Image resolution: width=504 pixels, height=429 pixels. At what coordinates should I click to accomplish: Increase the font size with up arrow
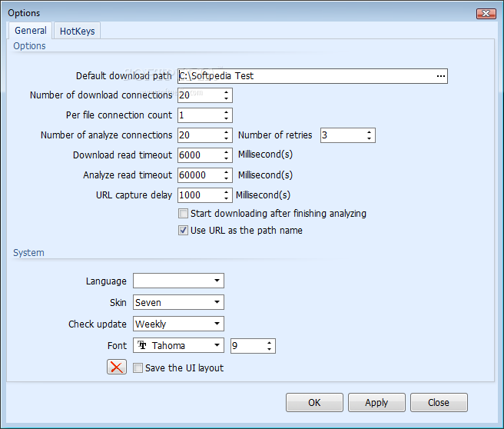click(269, 342)
